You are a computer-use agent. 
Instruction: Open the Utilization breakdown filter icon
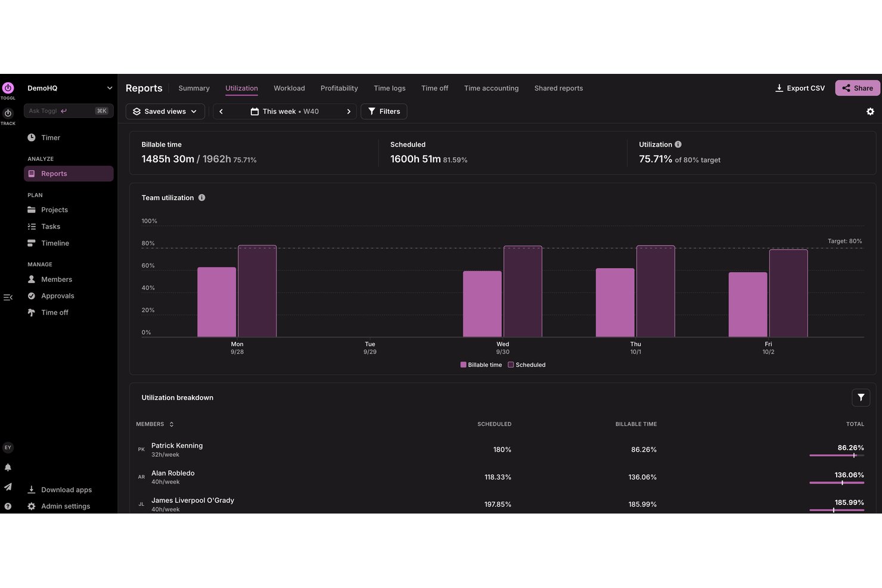861,397
